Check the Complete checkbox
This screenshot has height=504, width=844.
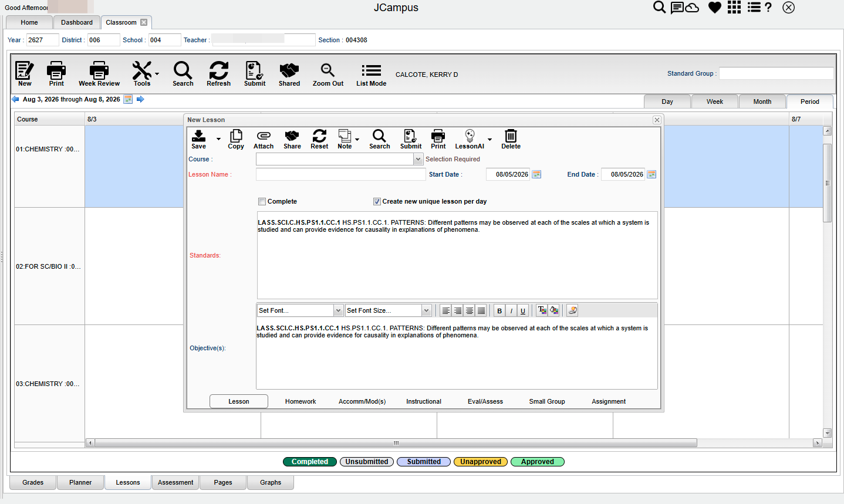tap(262, 201)
